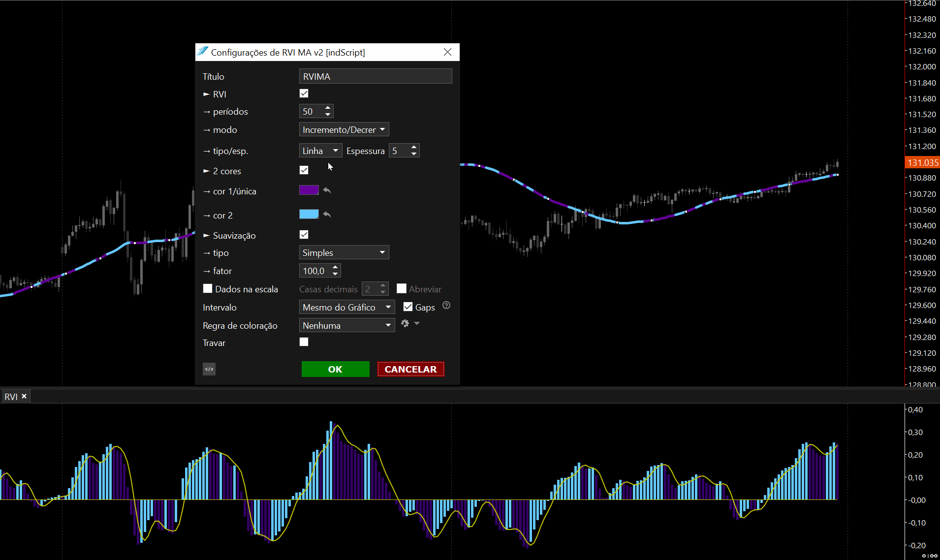The image size is (940, 560).
Task: Click the app logo in the dialog title bar
Action: [202, 52]
